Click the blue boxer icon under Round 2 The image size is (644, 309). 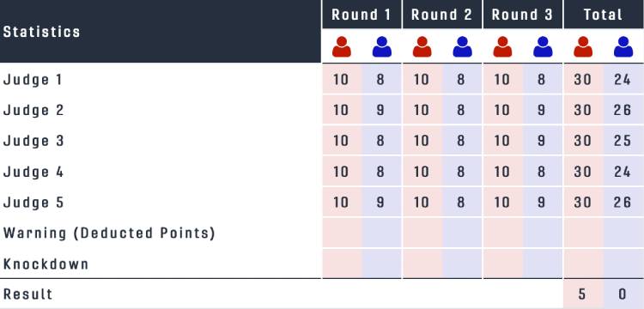(462, 47)
